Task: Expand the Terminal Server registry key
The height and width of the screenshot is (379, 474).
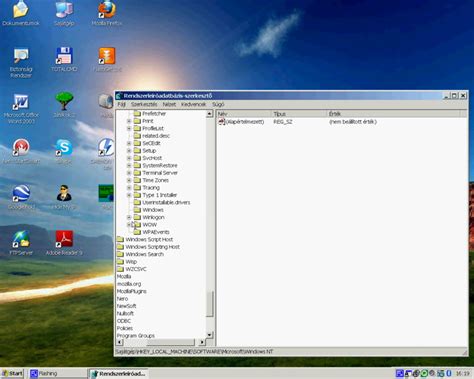Action: tap(129, 173)
